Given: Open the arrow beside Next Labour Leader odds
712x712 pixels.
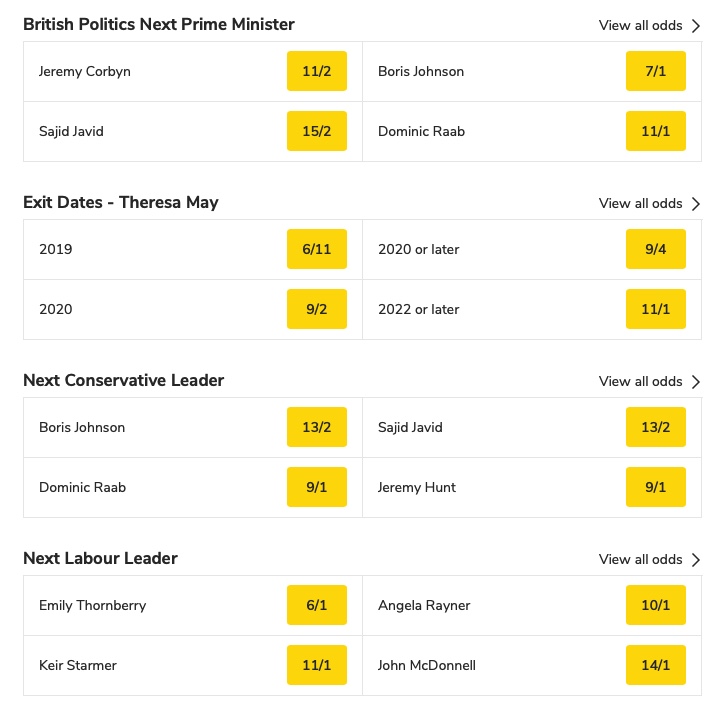Looking at the screenshot, I should [695, 560].
